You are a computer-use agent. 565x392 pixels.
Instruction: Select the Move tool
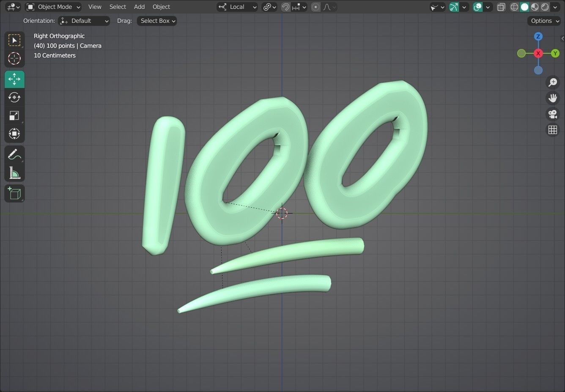[x=14, y=79]
